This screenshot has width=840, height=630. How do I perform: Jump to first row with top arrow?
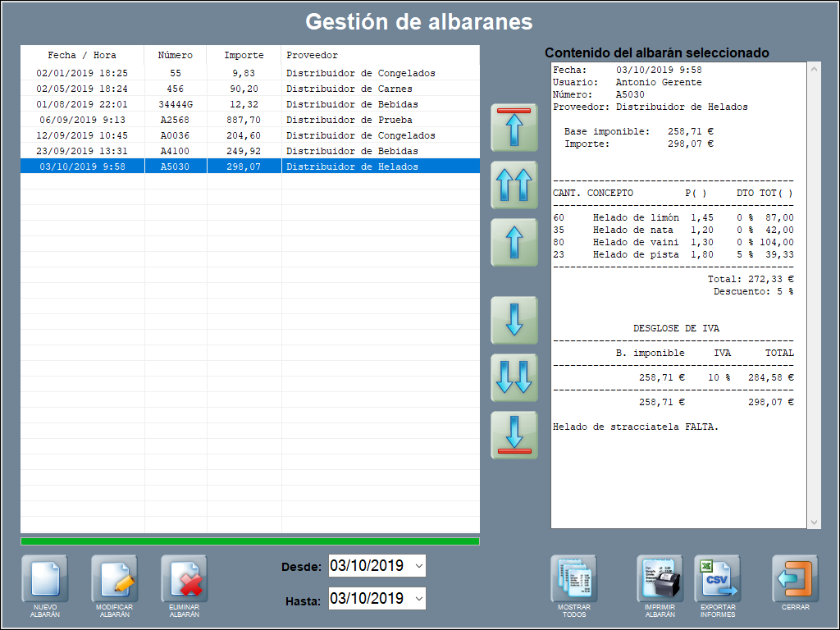point(514,127)
